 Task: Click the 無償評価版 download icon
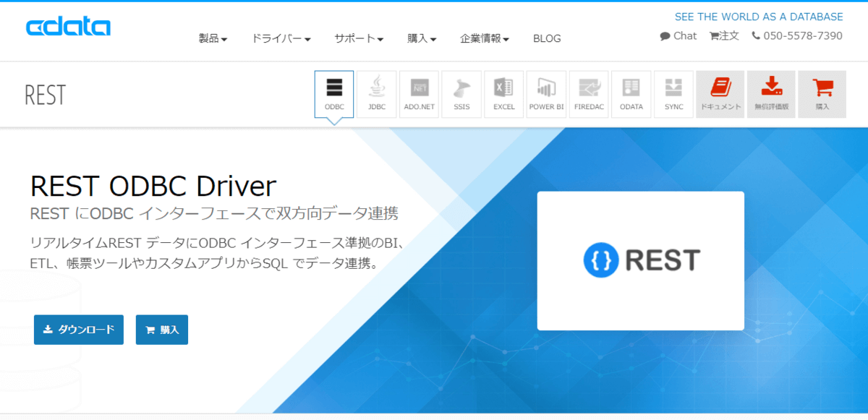pos(771,94)
